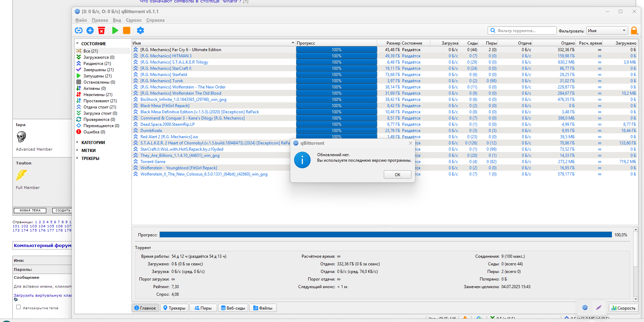Click the orange lock icon in toolbar

[634, 31]
